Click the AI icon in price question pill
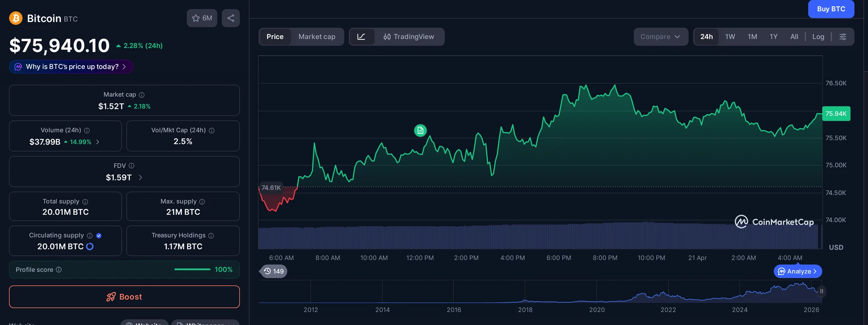The image size is (868, 325). 18,67
